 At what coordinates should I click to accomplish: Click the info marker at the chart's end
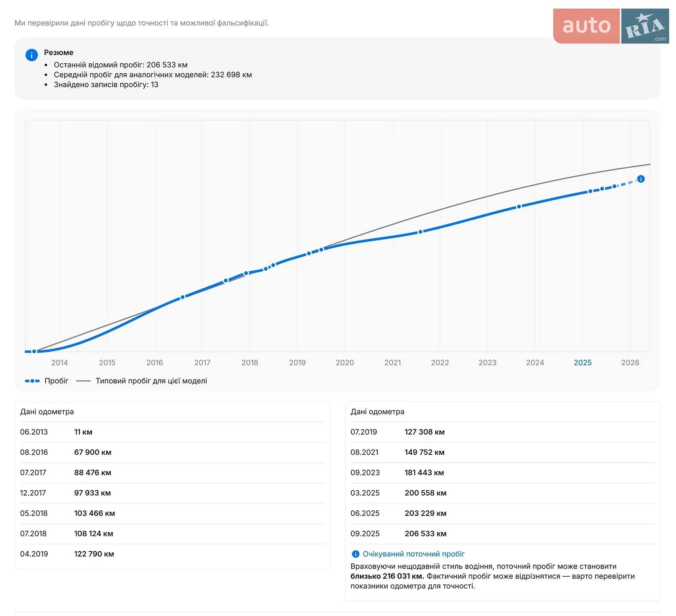(x=641, y=179)
